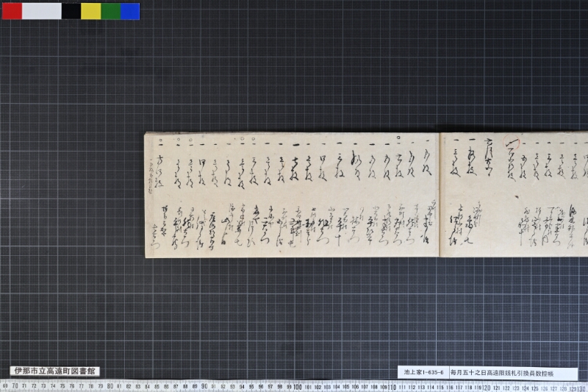
Task: Click the red circled mark on manuscript
Action: 511,143
